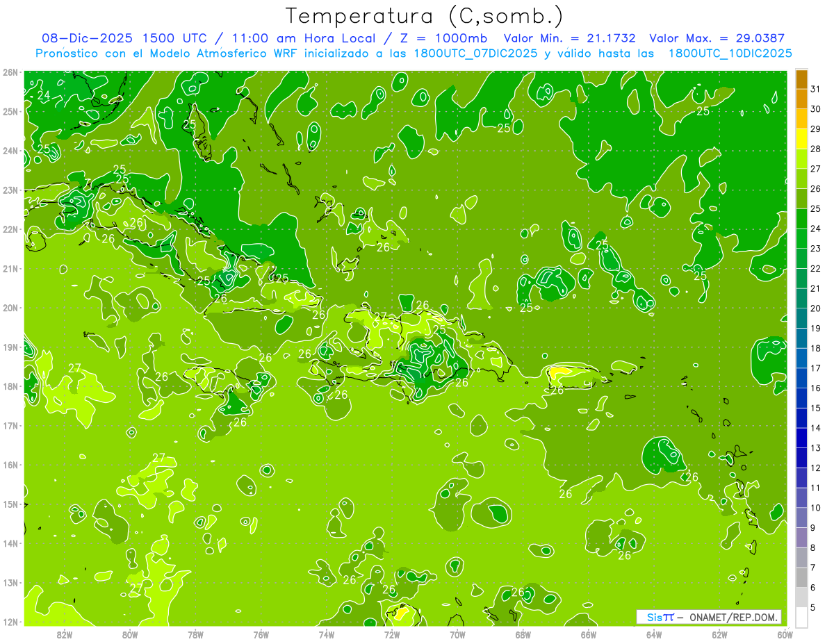The height and width of the screenshot is (644, 834).
Task: Click the legend value '21'
Action: tap(815, 288)
